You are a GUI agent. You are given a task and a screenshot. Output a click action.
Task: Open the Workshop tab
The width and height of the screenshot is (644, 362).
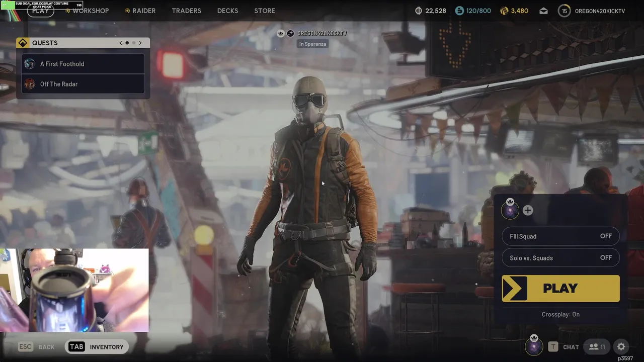tap(91, 11)
